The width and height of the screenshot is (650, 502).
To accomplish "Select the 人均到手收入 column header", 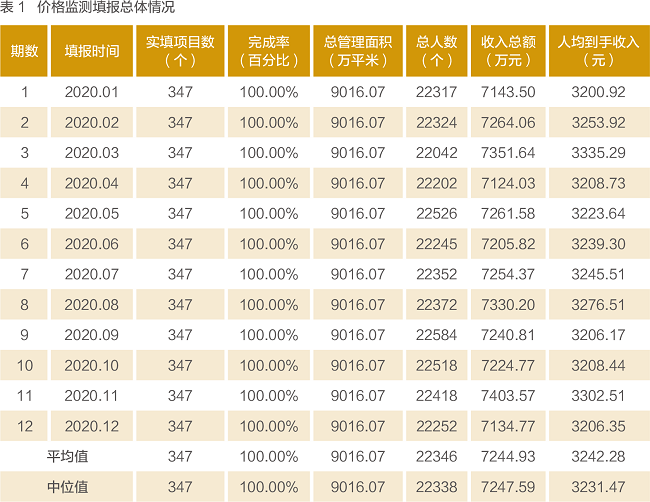I will pyautogui.click(x=597, y=51).
